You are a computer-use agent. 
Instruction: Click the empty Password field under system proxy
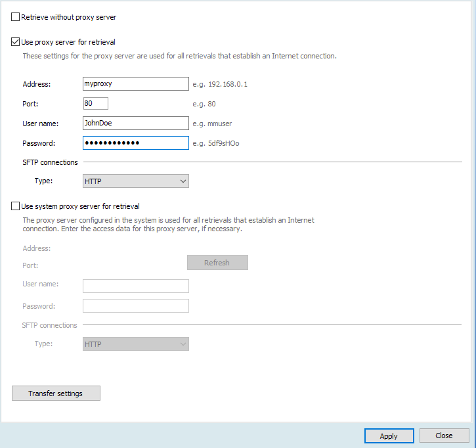(136, 306)
